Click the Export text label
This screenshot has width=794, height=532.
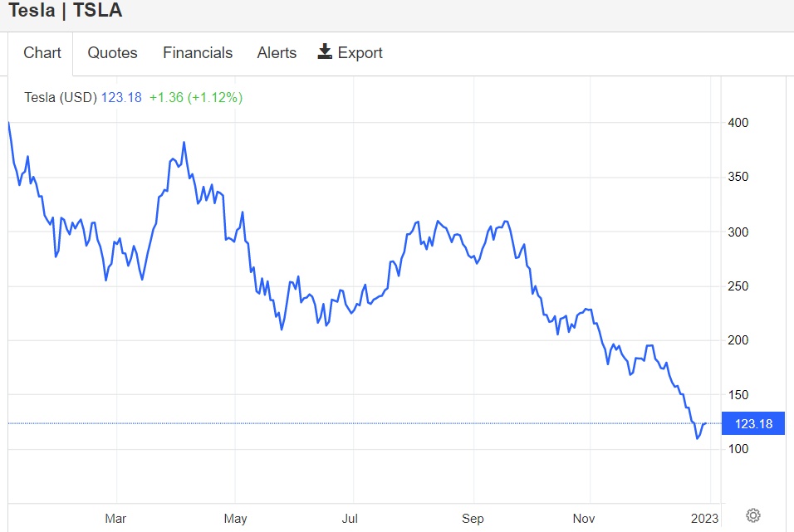click(360, 53)
